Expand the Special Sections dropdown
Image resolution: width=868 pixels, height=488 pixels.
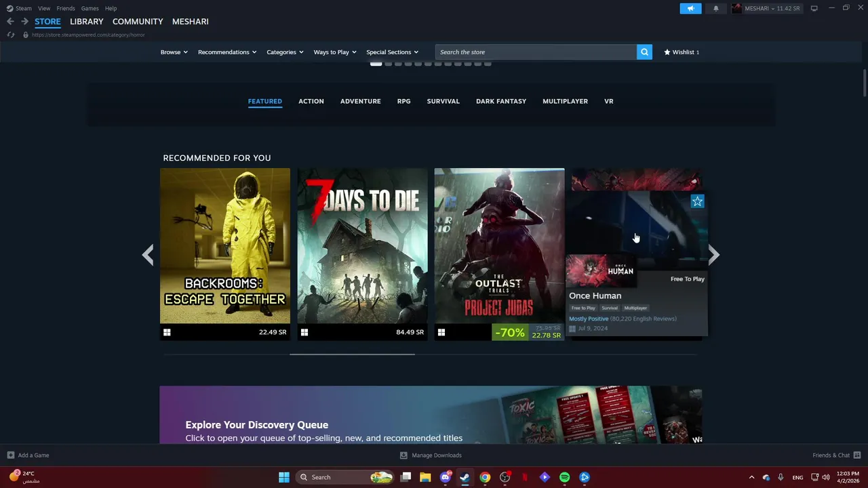(x=392, y=52)
